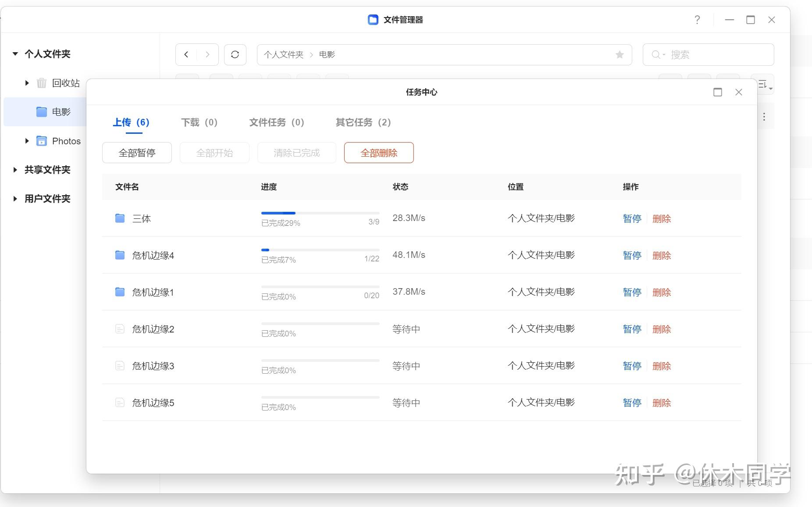
Task: Select the 电影 folder in sidebar
Action: [46, 112]
